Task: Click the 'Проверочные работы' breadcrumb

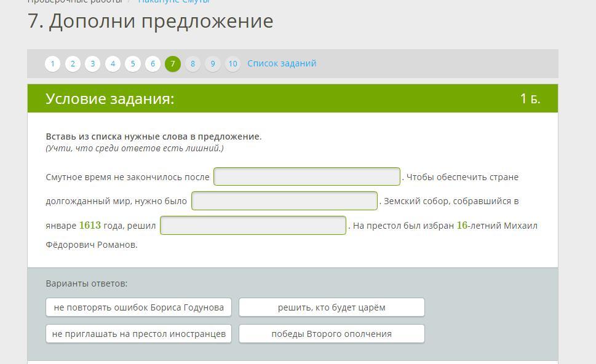Action: [75, 2]
